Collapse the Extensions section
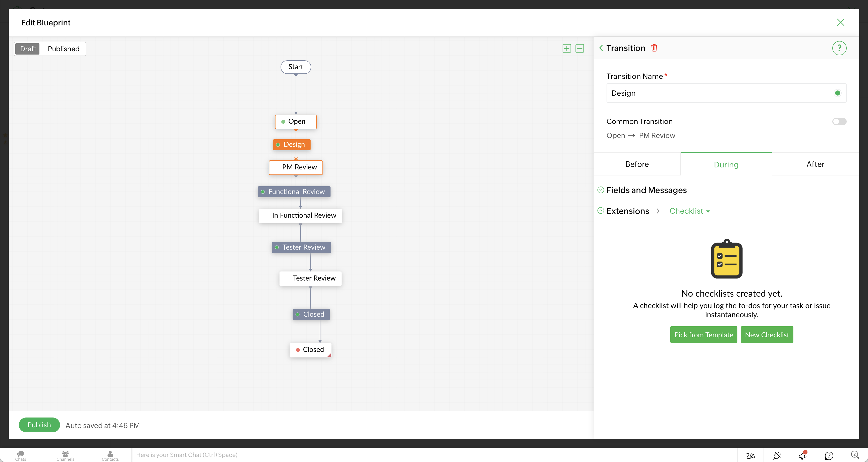 point(601,211)
